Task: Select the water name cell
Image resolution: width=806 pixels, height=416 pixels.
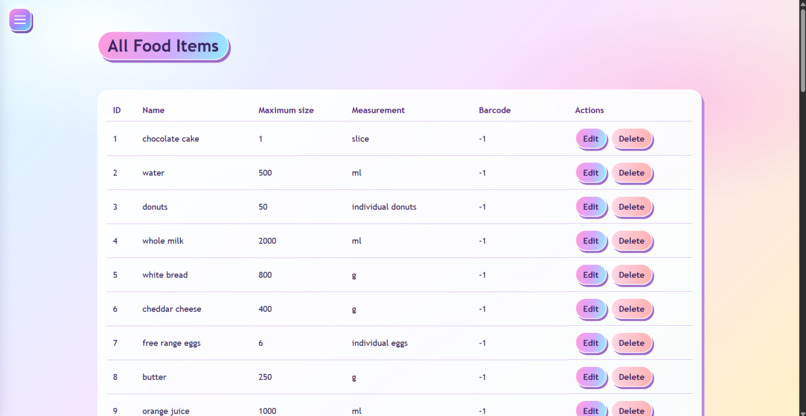Action: (153, 173)
